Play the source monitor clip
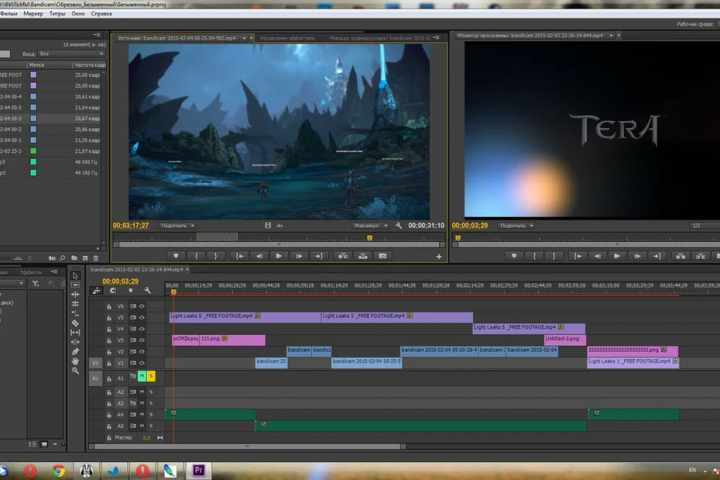This screenshot has width=720, height=480. tap(278, 256)
